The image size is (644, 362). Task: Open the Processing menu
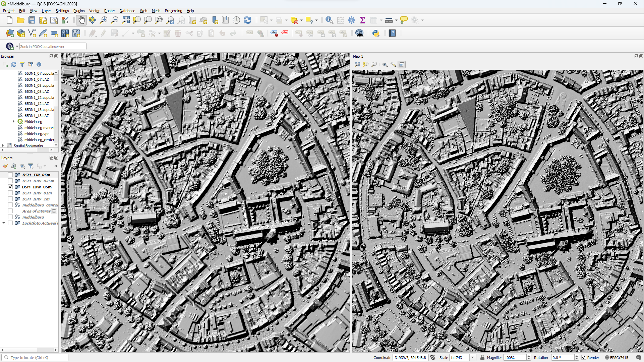pyautogui.click(x=173, y=10)
